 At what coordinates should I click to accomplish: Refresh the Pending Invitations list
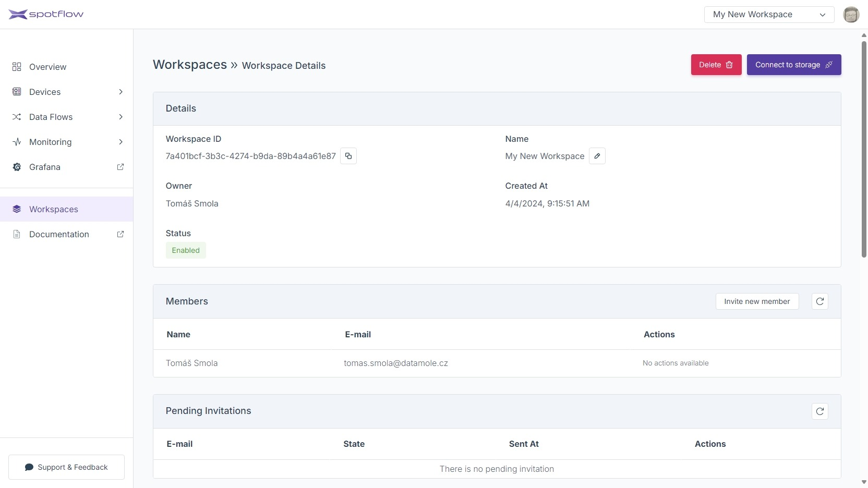[x=820, y=411]
